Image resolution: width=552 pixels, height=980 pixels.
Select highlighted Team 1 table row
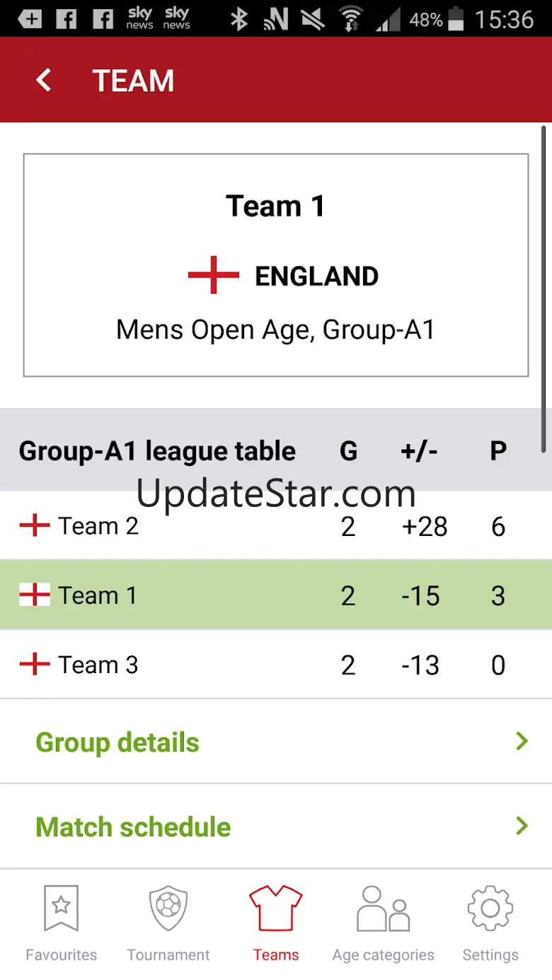coord(276,595)
